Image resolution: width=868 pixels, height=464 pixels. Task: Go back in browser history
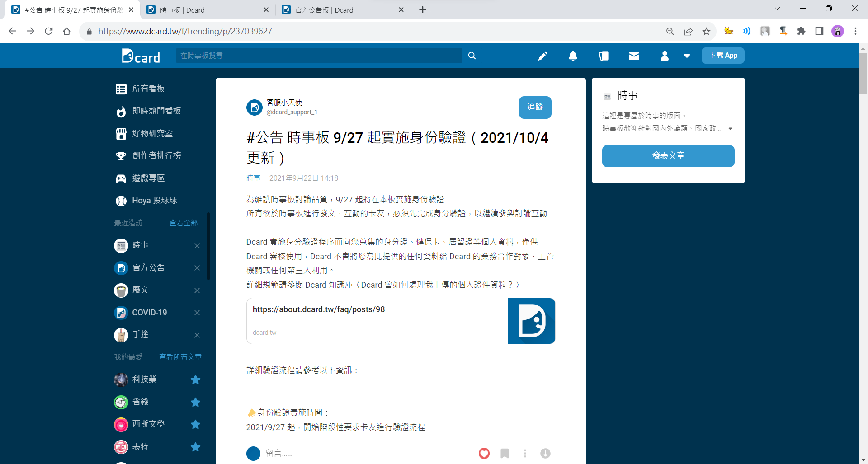(x=13, y=31)
